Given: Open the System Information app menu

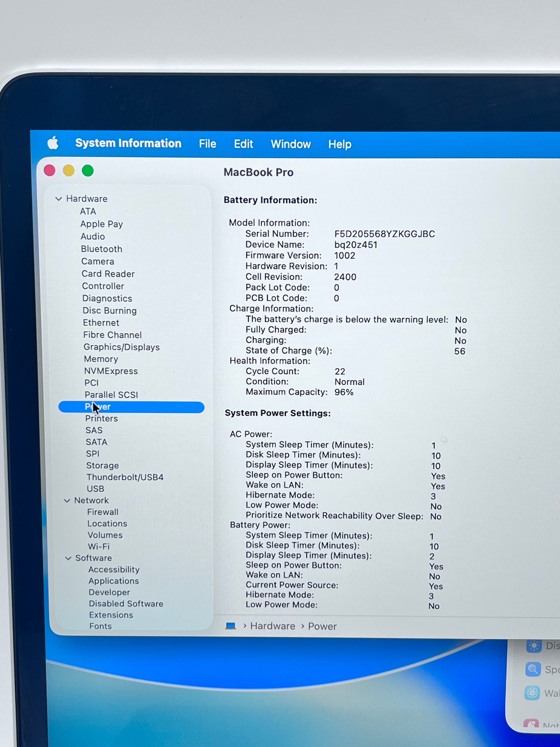Looking at the screenshot, I should tap(128, 143).
